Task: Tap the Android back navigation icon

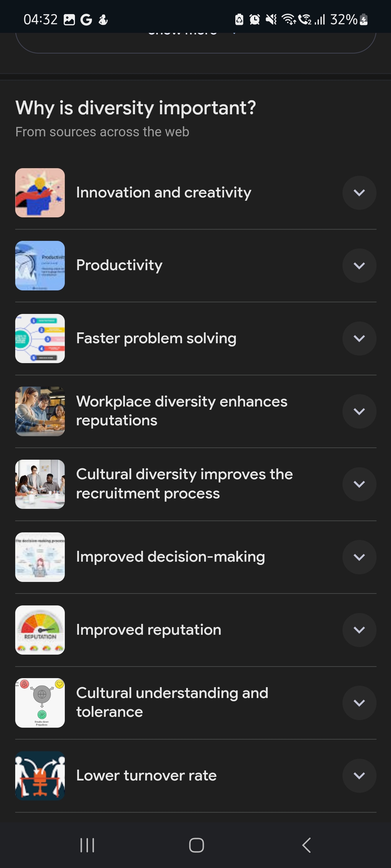Action: (x=306, y=845)
